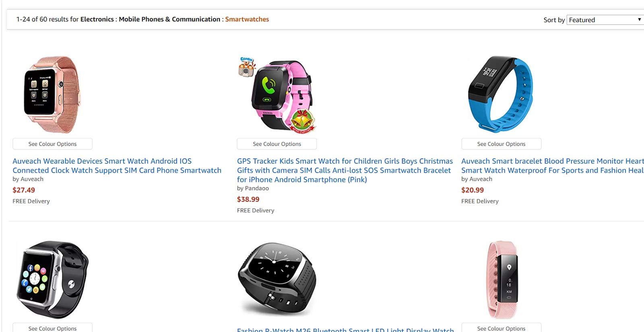Open GPS Tracker Kids Smart Watch title
The height and width of the screenshot is (332, 644).
(345, 170)
